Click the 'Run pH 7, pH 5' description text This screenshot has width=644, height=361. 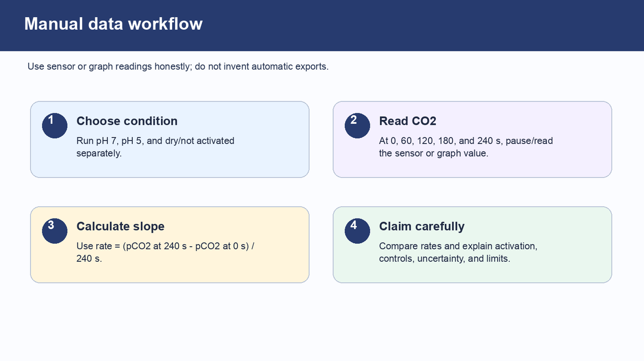[155, 147]
